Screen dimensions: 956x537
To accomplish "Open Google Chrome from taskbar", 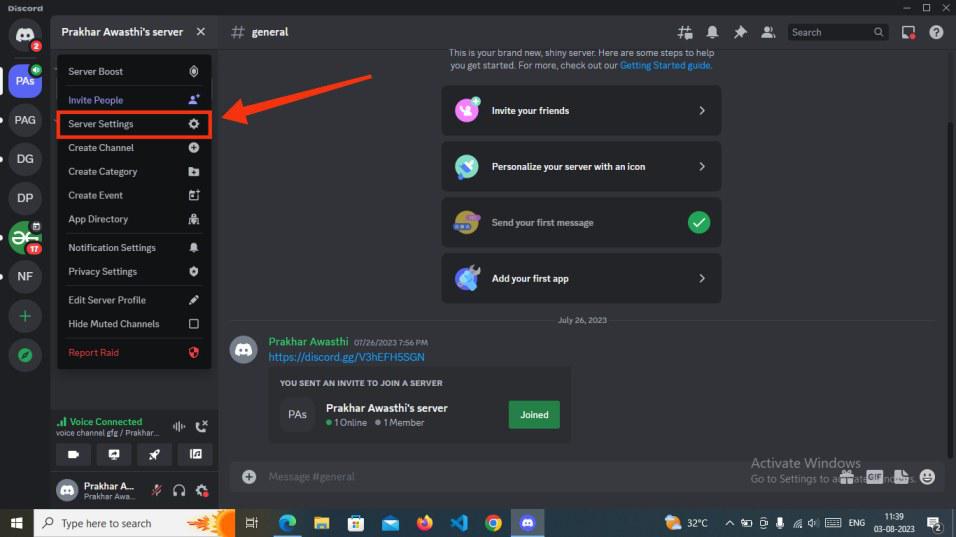I will 493,523.
